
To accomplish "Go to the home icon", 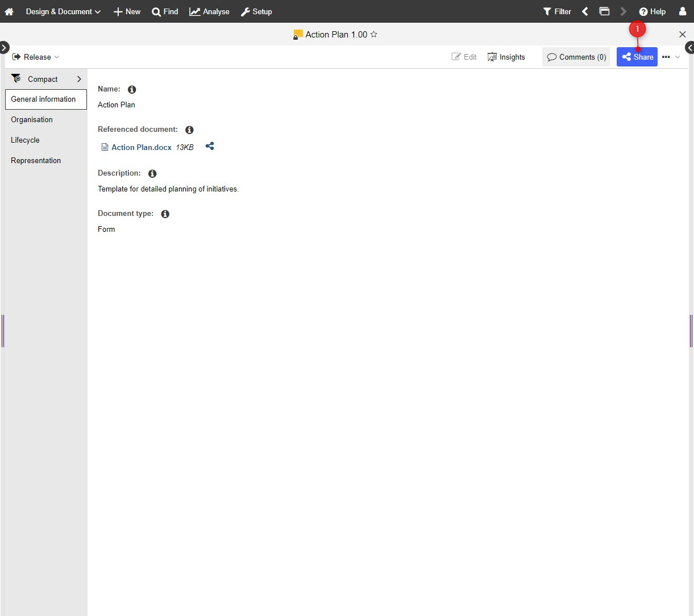I will 9,11.
